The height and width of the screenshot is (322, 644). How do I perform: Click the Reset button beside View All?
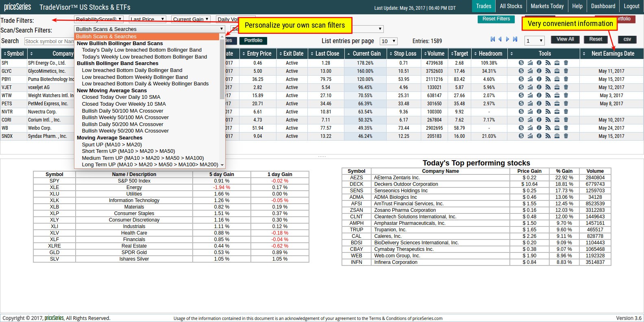pyautogui.click(x=596, y=39)
